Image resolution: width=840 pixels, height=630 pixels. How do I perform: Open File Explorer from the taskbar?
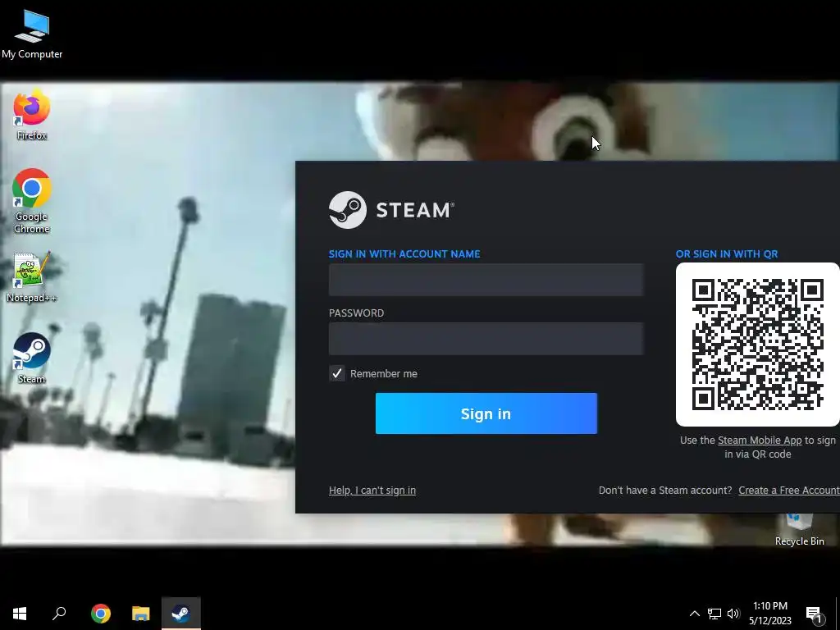click(141, 614)
